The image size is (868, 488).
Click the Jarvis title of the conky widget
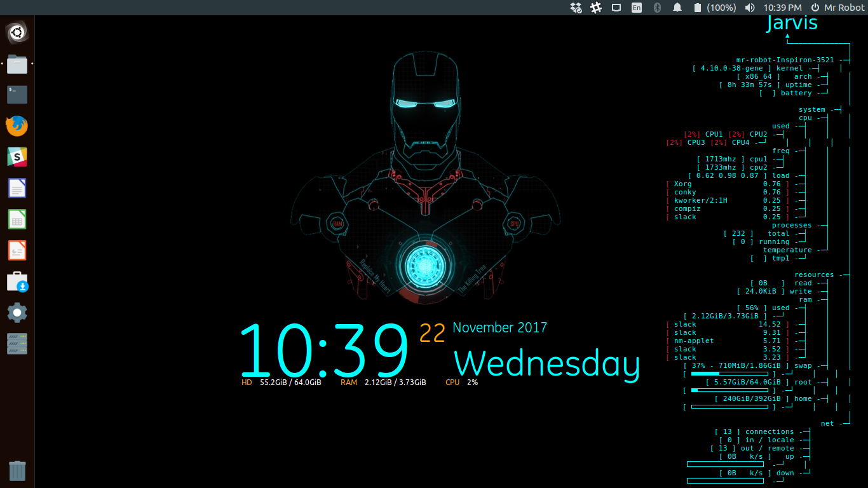click(x=792, y=23)
